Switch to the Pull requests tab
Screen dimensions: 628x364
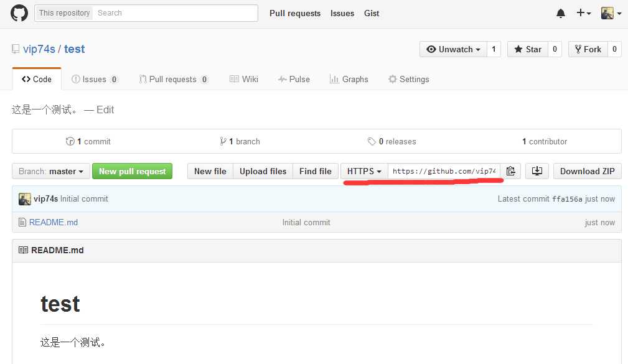coord(174,79)
